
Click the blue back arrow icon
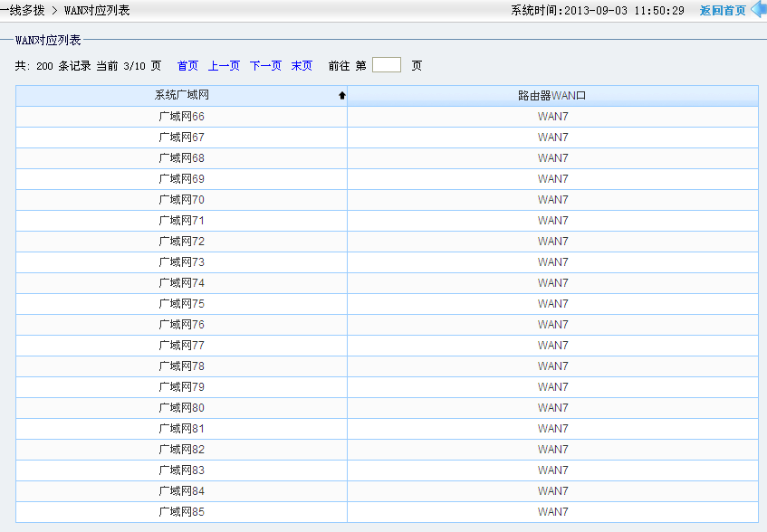[x=758, y=10]
